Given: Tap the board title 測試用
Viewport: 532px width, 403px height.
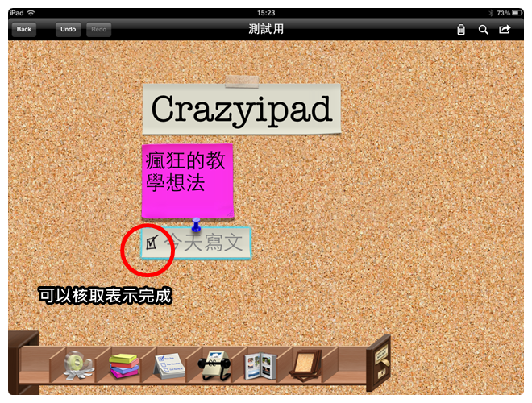Looking at the screenshot, I should [x=266, y=29].
